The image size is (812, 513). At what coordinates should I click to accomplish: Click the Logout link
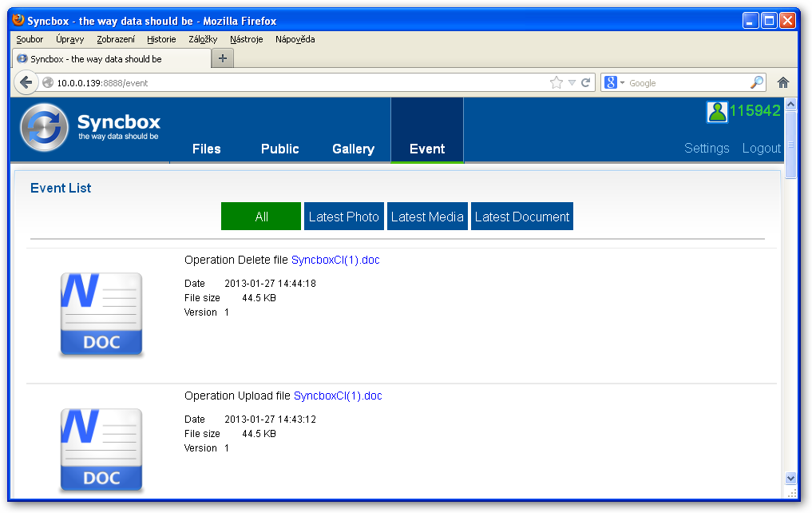point(761,148)
